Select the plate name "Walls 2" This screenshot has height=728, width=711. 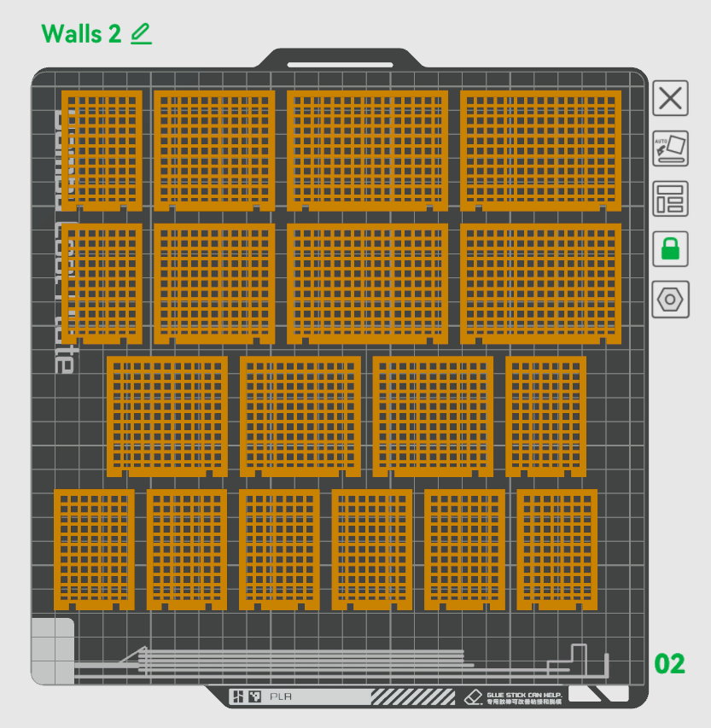[x=81, y=34]
